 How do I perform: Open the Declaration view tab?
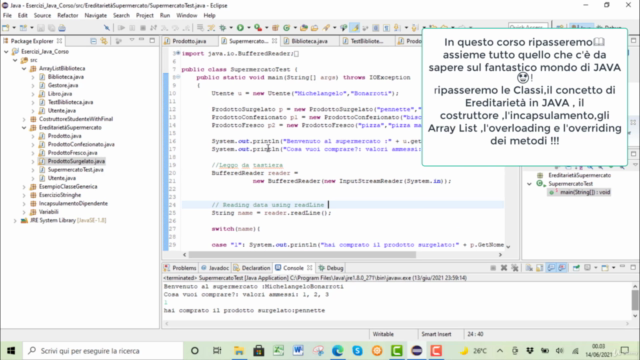tap(252, 268)
